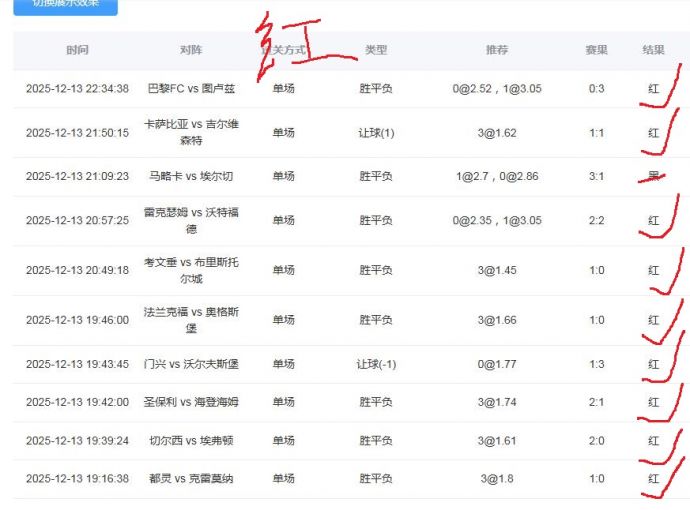The image size is (690, 510).
Task: Click the timestamp 2025-12-13 19:16:38
Action: coord(77,479)
